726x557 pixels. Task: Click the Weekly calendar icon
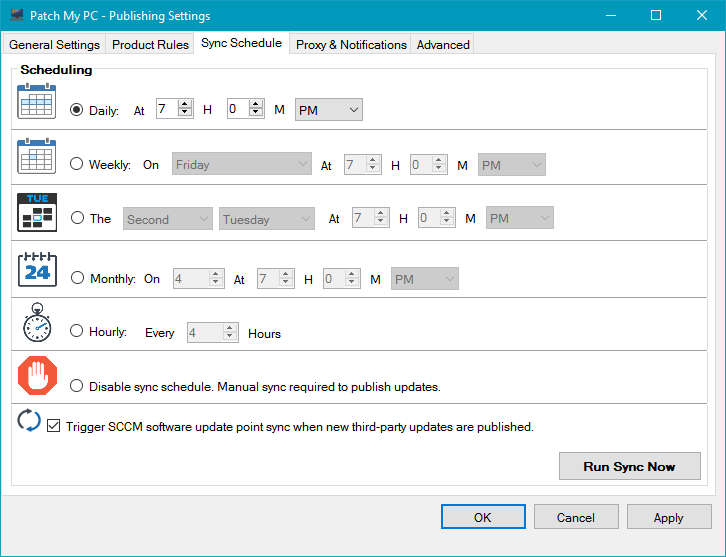37,156
